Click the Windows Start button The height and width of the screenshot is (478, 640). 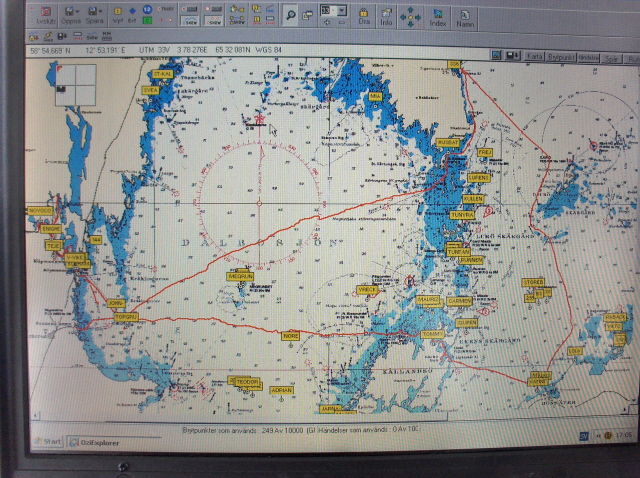[46, 441]
